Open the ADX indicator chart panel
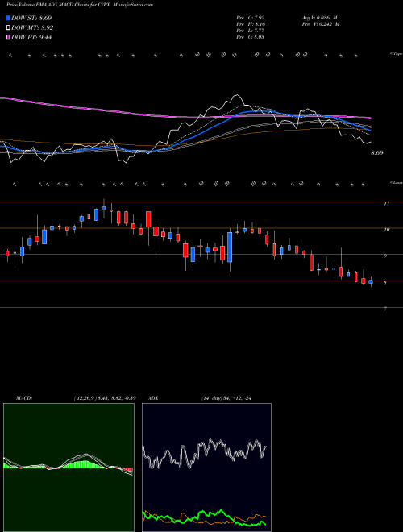 [x=206, y=468]
